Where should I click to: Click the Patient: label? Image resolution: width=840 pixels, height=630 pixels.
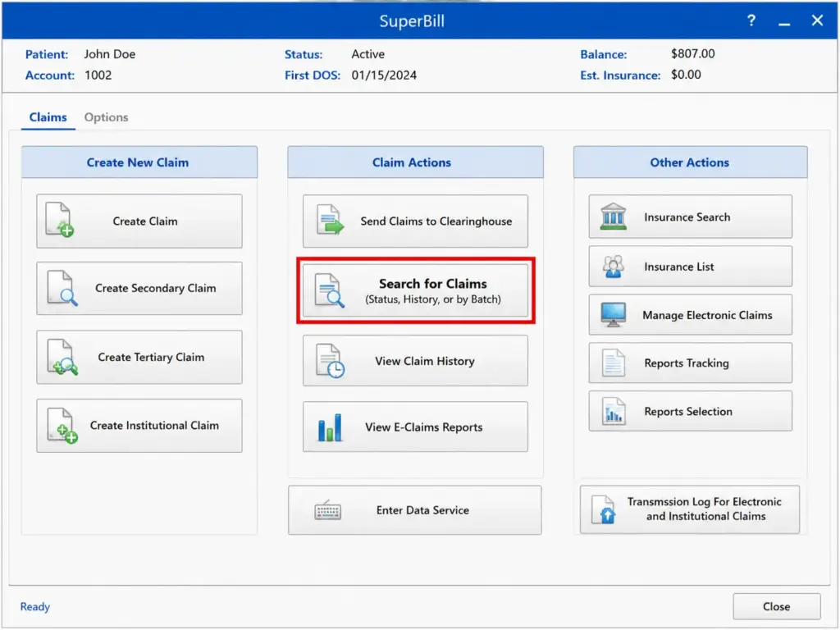click(x=47, y=54)
